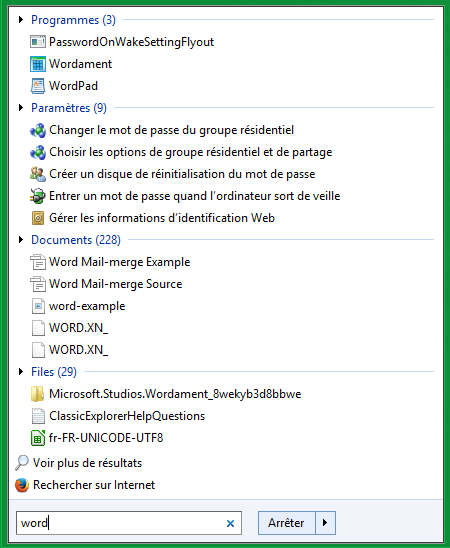Open the fr-FR-UNICODE-UTF8 spreadsheet icon
The height and width of the screenshot is (548, 450).
pos(38,438)
